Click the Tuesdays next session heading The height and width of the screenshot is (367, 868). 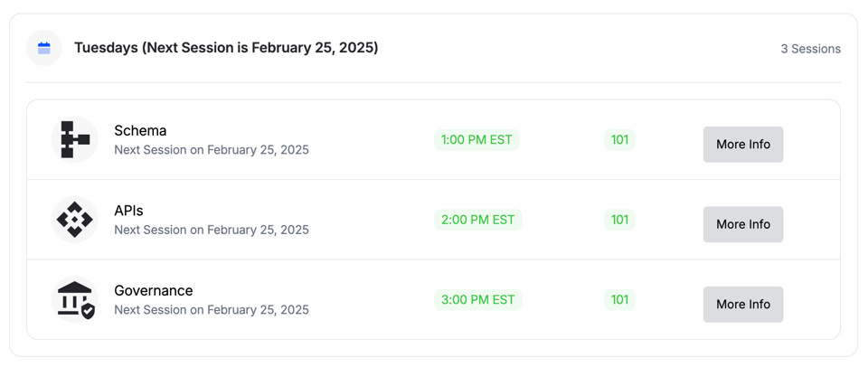(x=226, y=48)
